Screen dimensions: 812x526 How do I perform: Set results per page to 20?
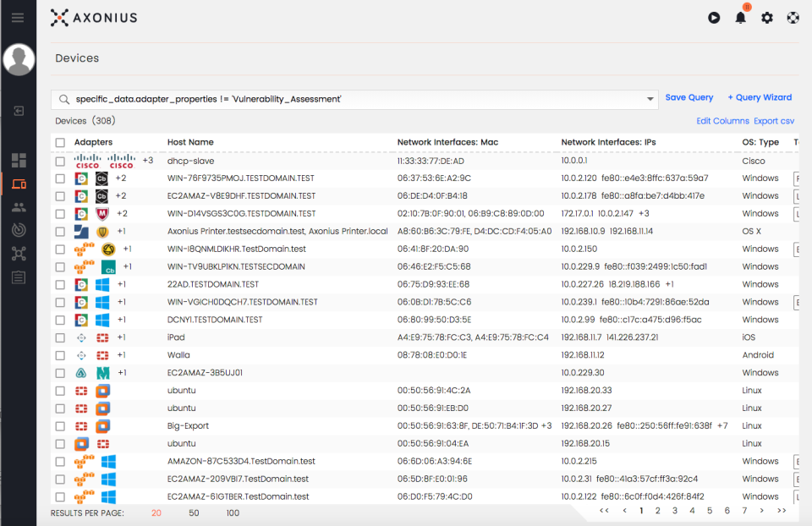[156, 513]
